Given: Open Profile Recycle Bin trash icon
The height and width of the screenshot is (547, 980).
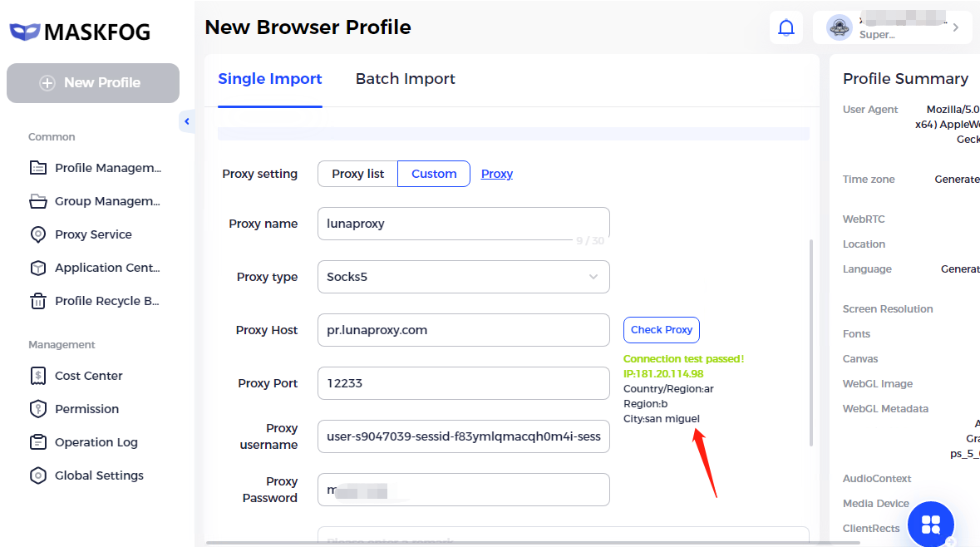Looking at the screenshot, I should pos(38,301).
